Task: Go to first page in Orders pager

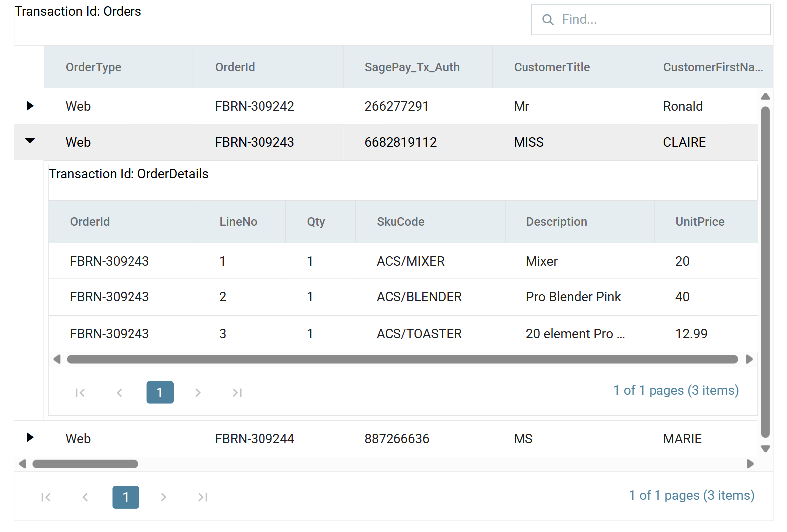Action: [46, 497]
